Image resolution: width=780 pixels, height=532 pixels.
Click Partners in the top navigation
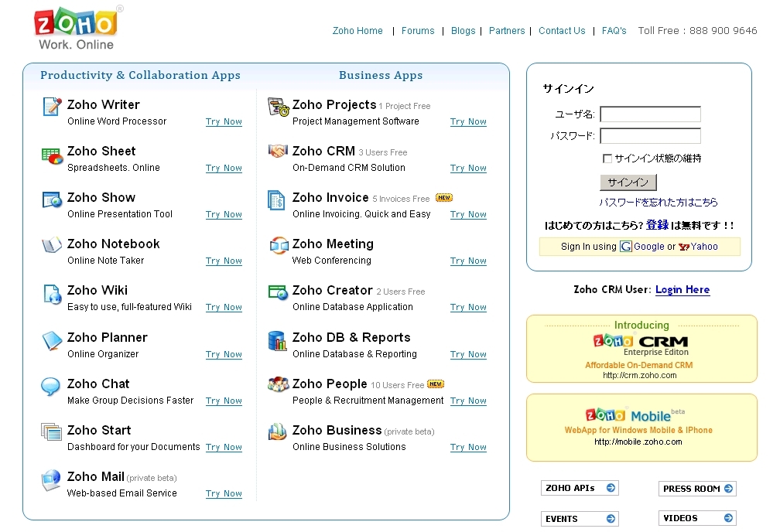pos(507,31)
